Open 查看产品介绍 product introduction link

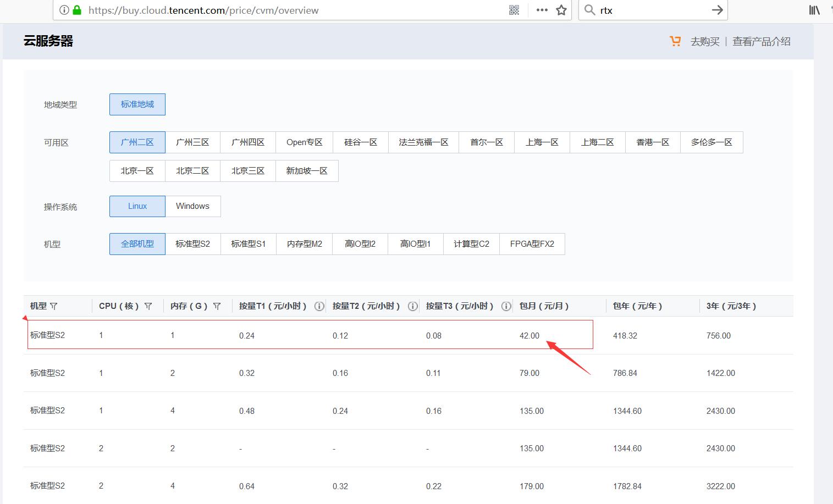click(762, 41)
